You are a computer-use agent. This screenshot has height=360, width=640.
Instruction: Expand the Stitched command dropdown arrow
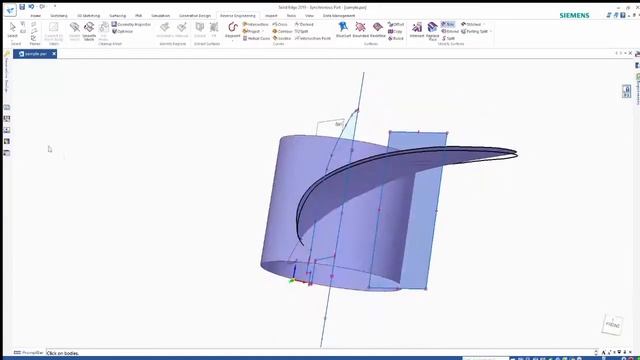point(484,24)
